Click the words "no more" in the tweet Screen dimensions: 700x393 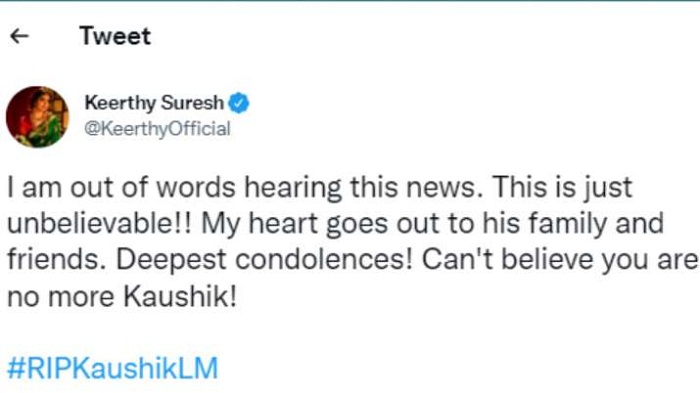[61, 298]
